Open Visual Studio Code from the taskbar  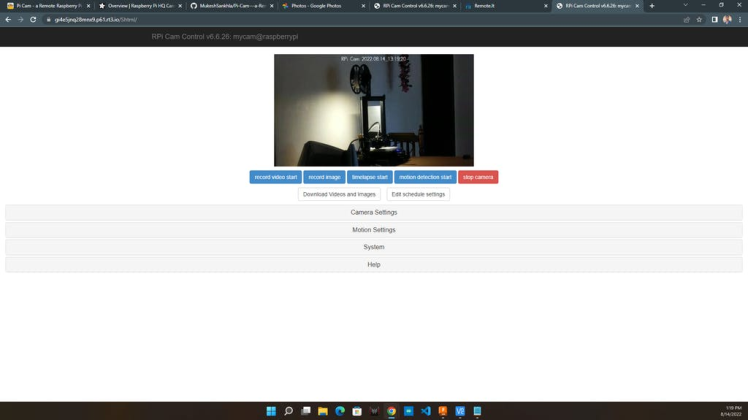pyautogui.click(x=426, y=411)
